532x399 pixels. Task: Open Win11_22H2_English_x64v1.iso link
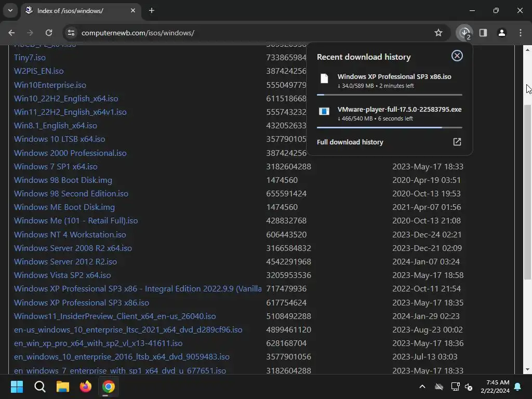click(x=70, y=112)
